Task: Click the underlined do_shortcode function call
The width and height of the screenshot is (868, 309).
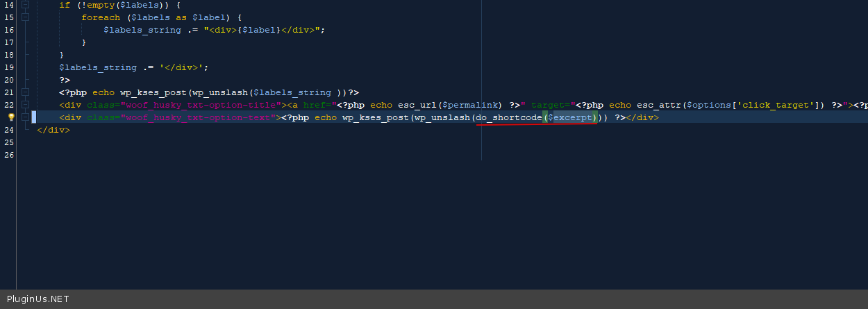Action: pos(508,118)
